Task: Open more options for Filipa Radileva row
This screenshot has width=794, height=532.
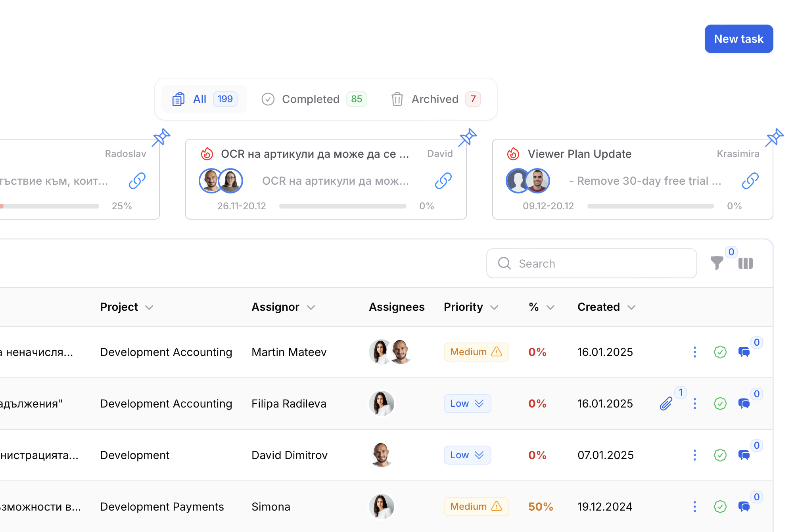Action: (694, 404)
